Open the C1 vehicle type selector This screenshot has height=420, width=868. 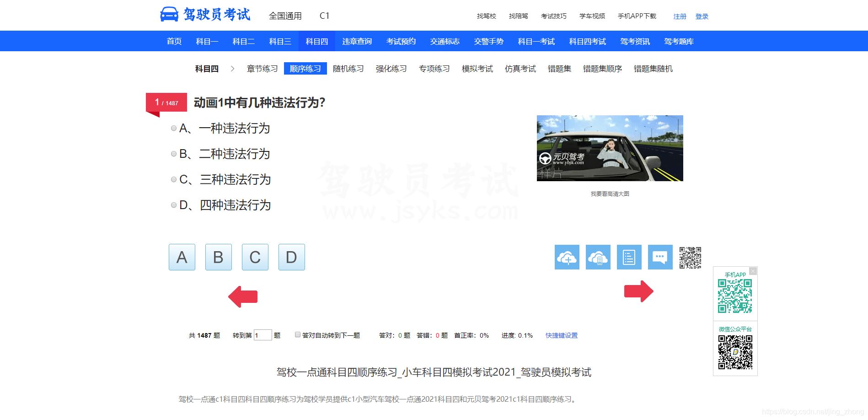pyautogui.click(x=325, y=15)
